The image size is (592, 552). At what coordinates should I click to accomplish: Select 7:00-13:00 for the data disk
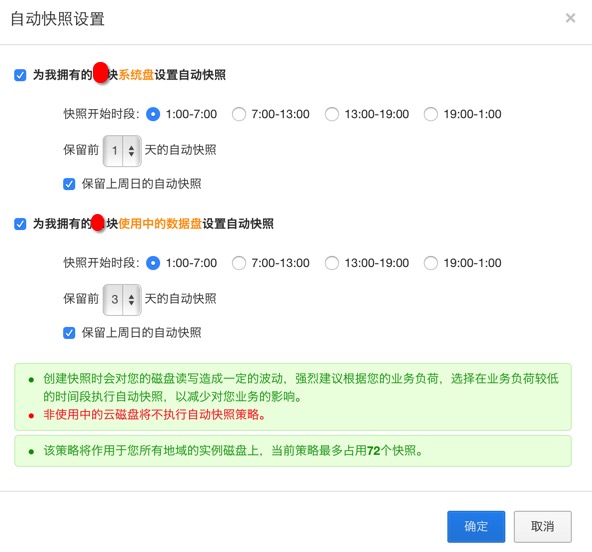239,263
